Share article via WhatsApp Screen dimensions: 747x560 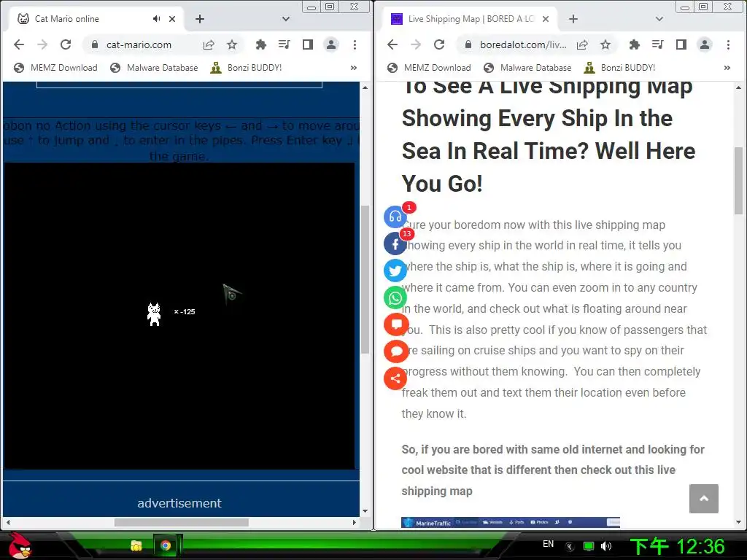point(395,298)
